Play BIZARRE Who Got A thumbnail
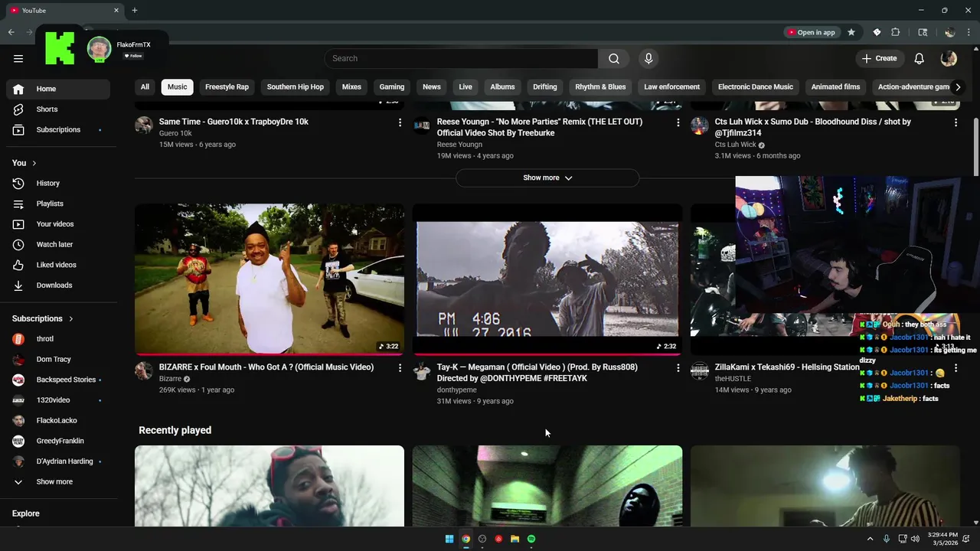 click(x=269, y=279)
